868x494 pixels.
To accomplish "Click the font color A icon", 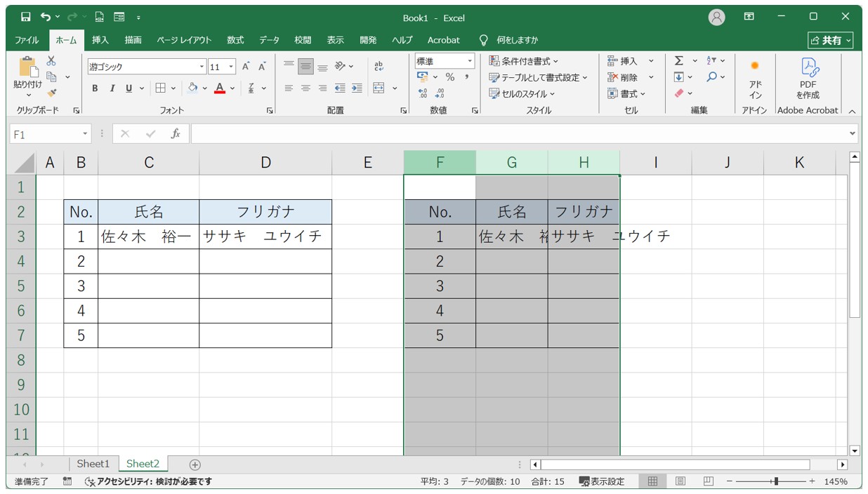I will pos(220,88).
